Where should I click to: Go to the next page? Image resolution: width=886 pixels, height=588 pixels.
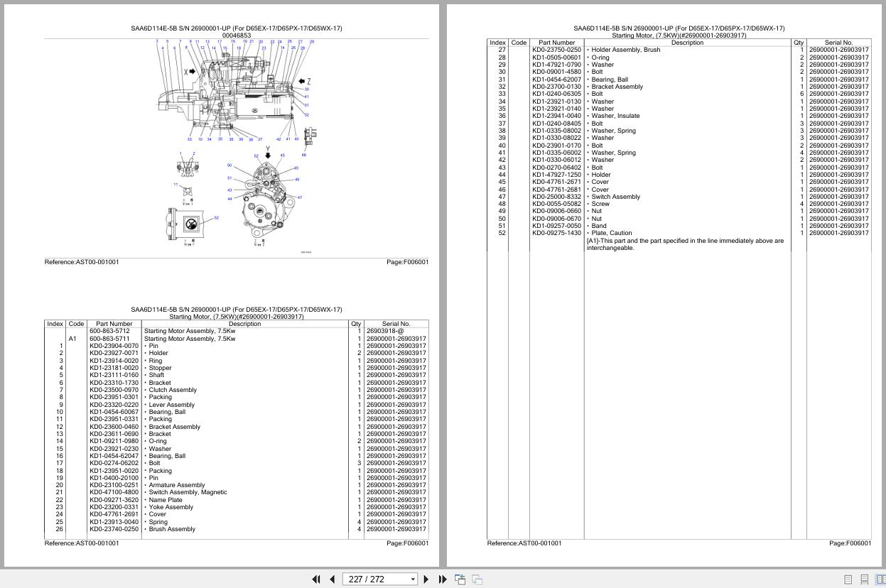[x=426, y=579]
